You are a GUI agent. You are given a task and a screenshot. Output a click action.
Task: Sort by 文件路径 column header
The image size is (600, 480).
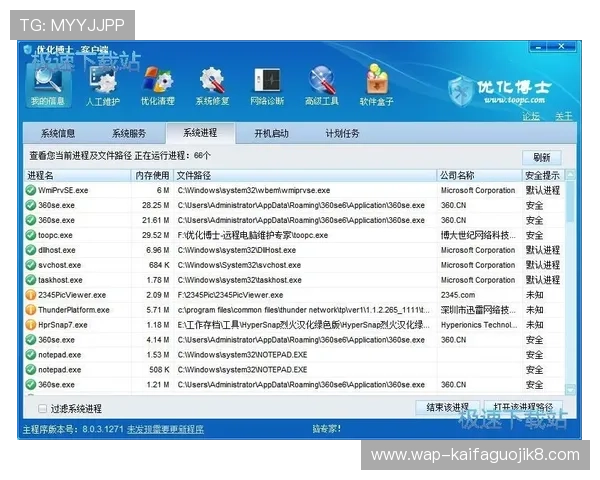click(x=305, y=175)
